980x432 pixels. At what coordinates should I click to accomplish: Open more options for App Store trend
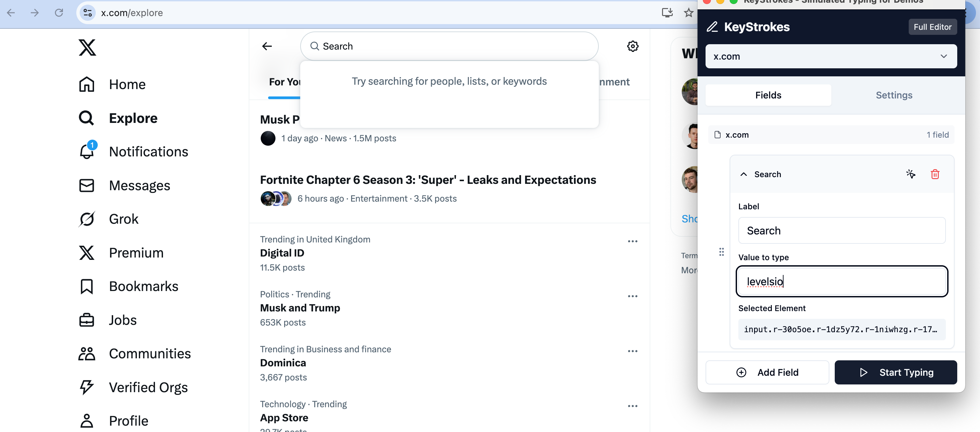coord(633,406)
